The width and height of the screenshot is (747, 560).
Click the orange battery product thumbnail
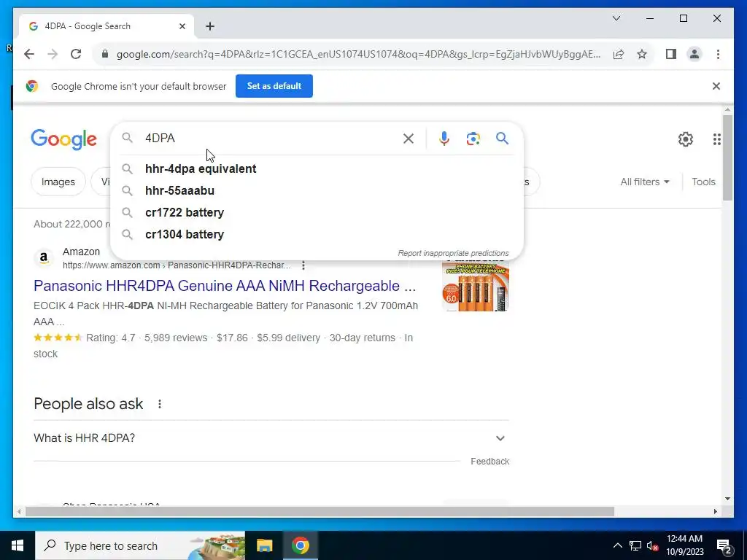tap(476, 286)
